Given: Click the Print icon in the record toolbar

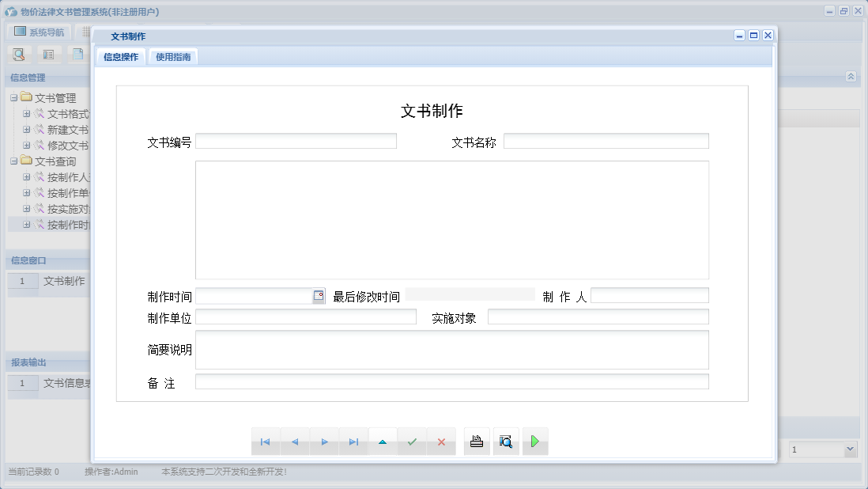Looking at the screenshot, I should coord(477,442).
